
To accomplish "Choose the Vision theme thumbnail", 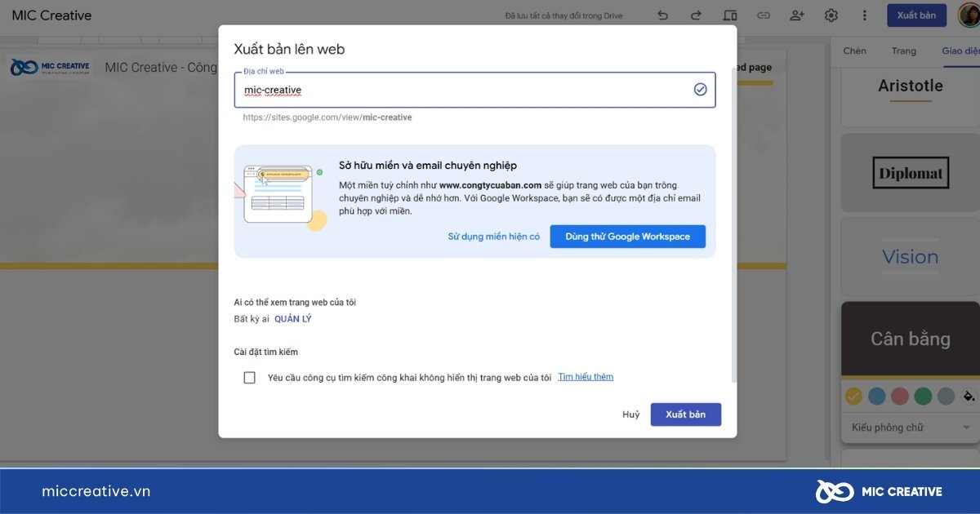I will (910, 257).
